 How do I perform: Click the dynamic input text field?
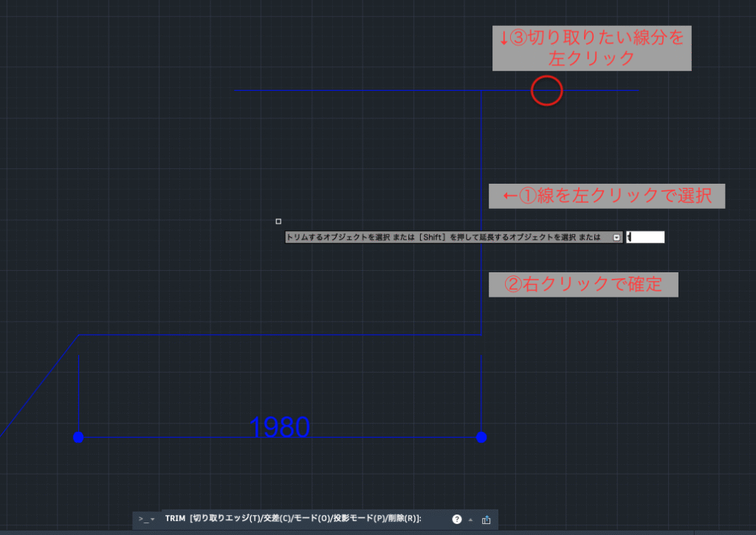pyautogui.click(x=645, y=238)
